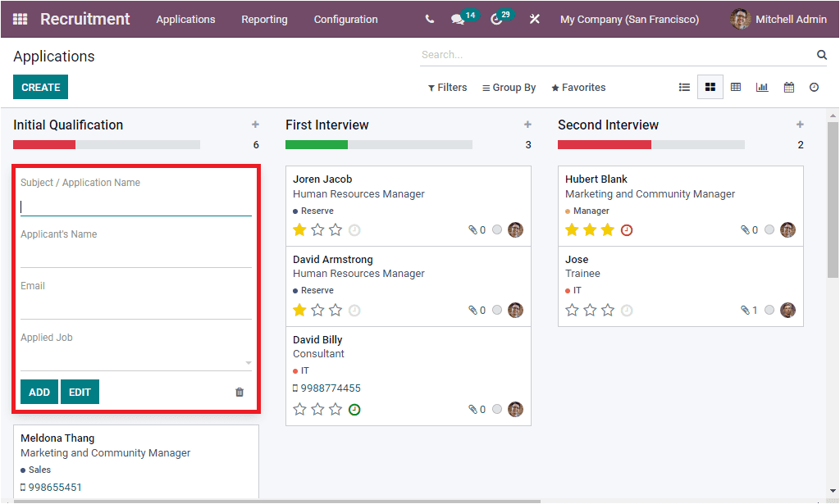The width and height of the screenshot is (840, 504).
Task: Toggle the third star on Hubert Blank's card
Action: [608, 230]
